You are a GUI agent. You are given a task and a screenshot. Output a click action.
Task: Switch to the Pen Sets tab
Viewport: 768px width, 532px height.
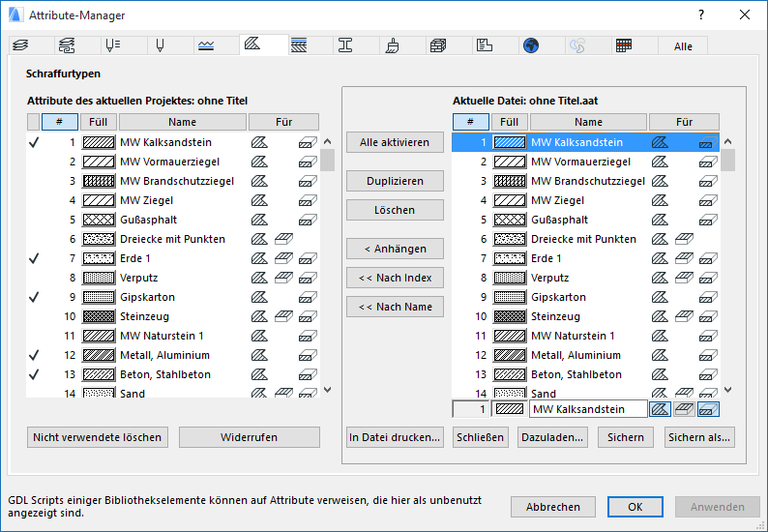(113, 45)
